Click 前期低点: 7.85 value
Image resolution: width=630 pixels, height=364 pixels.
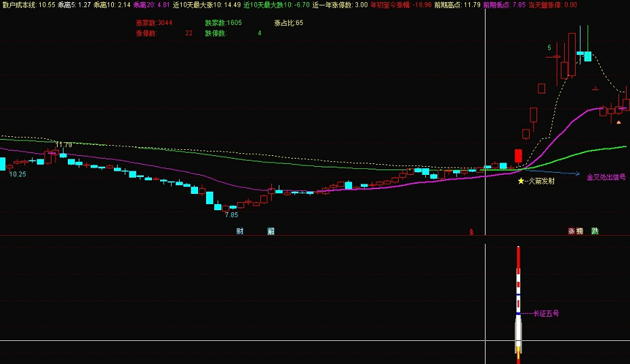coord(505,5)
